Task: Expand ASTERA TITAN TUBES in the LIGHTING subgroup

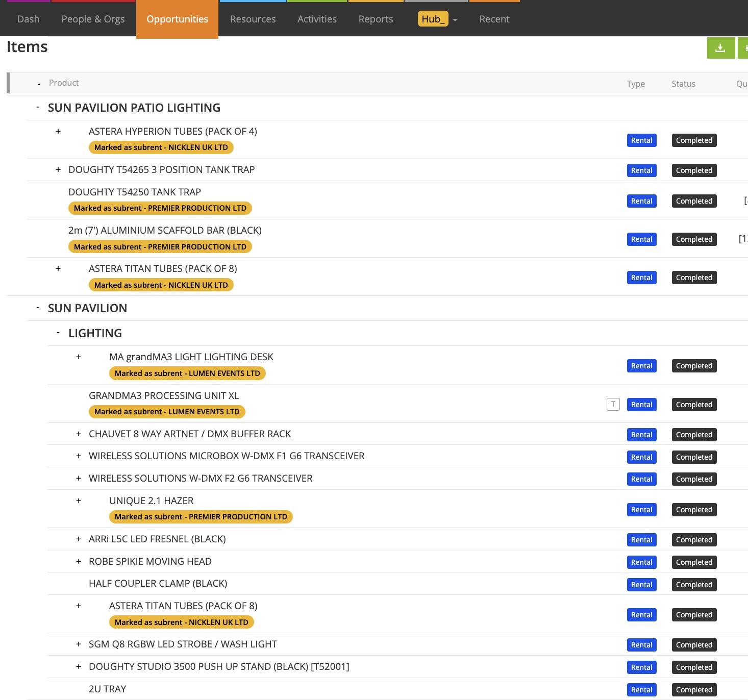Action: pyautogui.click(x=79, y=606)
